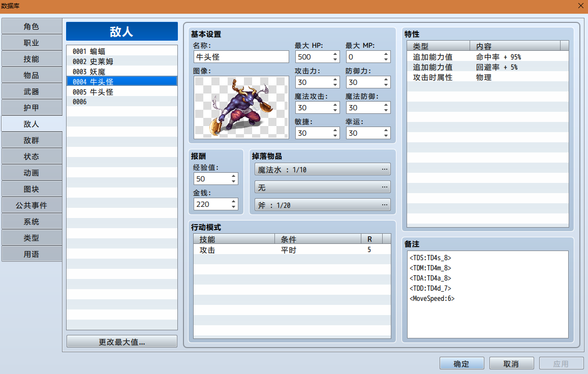Click the 金钱 value field
The height and width of the screenshot is (374, 588).
click(x=211, y=204)
